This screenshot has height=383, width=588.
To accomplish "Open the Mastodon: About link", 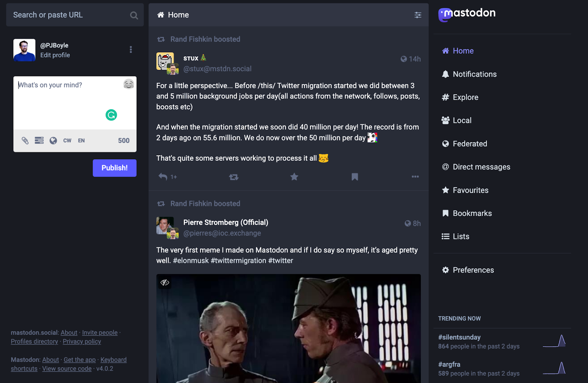I will point(51,360).
